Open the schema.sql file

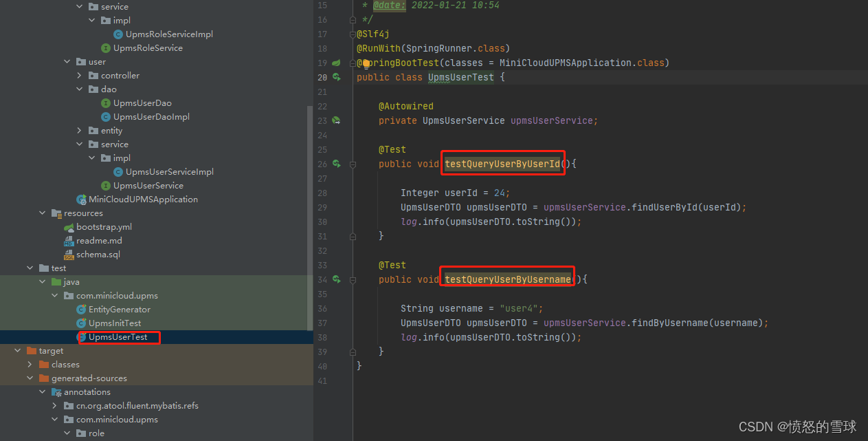98,255
